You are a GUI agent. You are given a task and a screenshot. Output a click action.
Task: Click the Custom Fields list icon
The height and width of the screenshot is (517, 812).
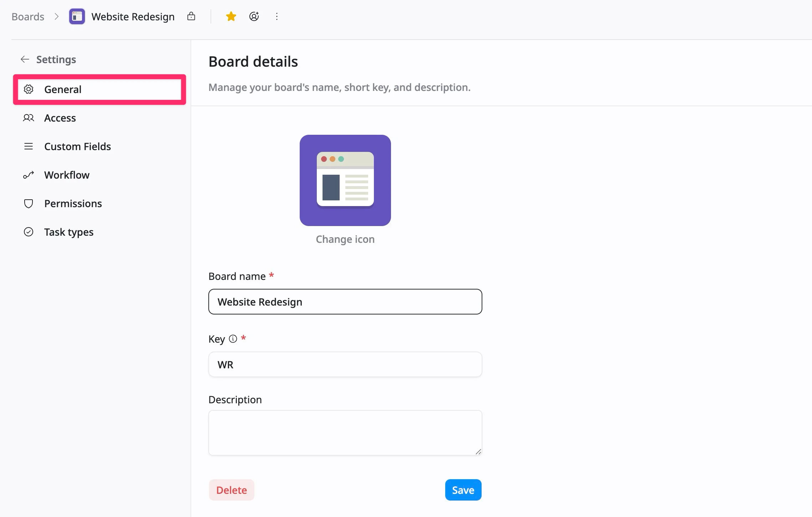click(29, 146)
